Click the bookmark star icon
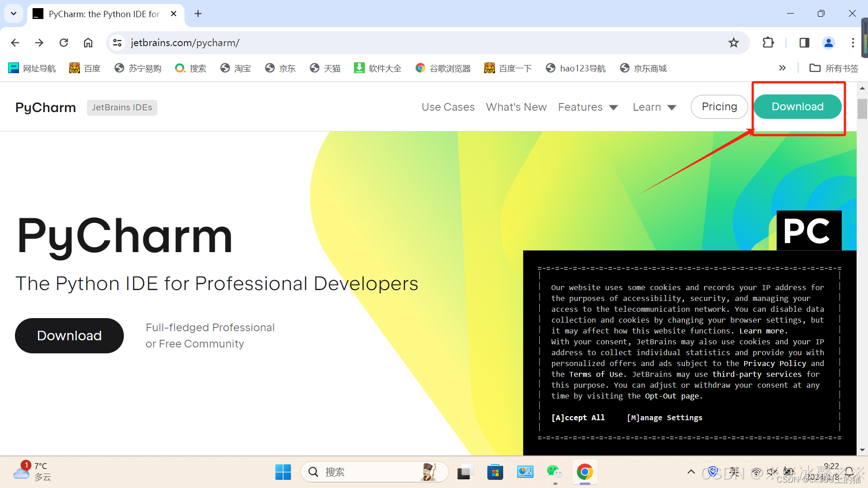The width and height of the screenshot is (868, 488). [x=733, y=43]
